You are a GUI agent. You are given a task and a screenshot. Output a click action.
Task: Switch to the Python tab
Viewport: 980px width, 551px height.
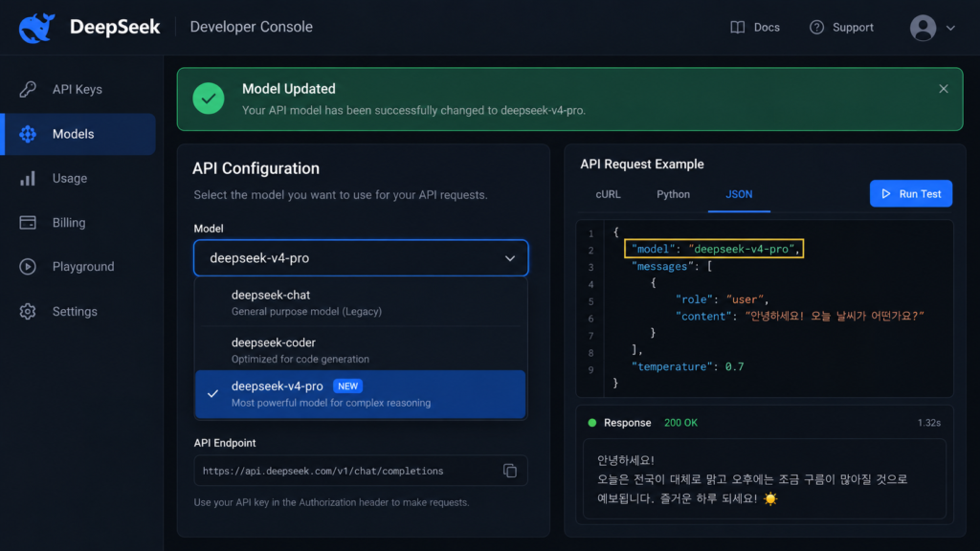[x=673, y=194]
